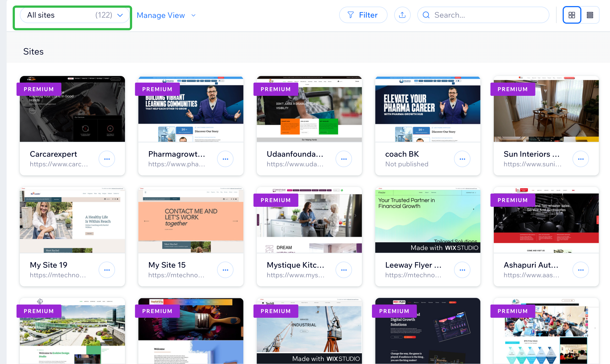Open the Manage View dropdown

166,15
